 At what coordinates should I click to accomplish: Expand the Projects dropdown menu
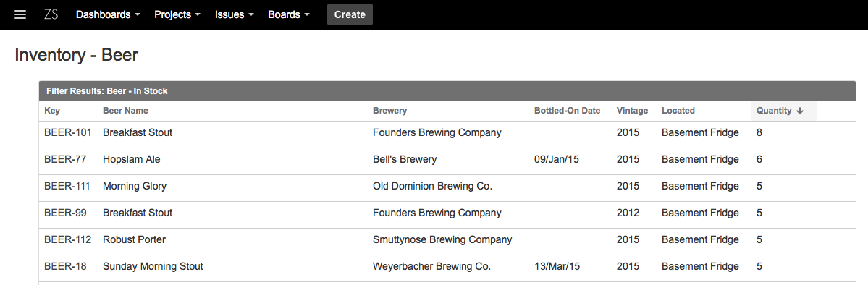pyautogui.click(x=177, y=15)
